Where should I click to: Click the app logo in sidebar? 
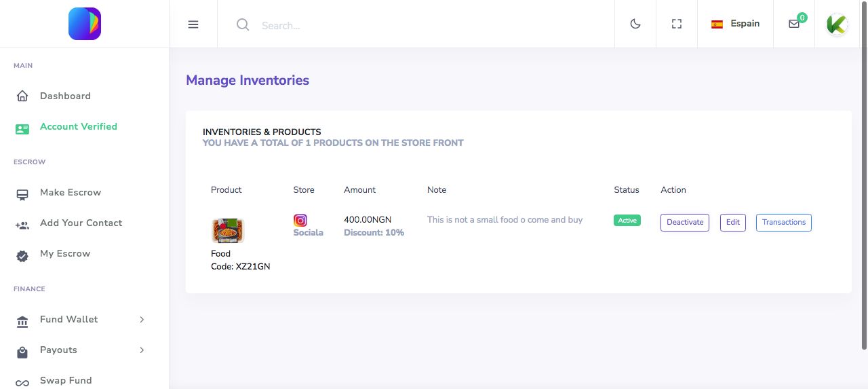(x=85, y=24)
